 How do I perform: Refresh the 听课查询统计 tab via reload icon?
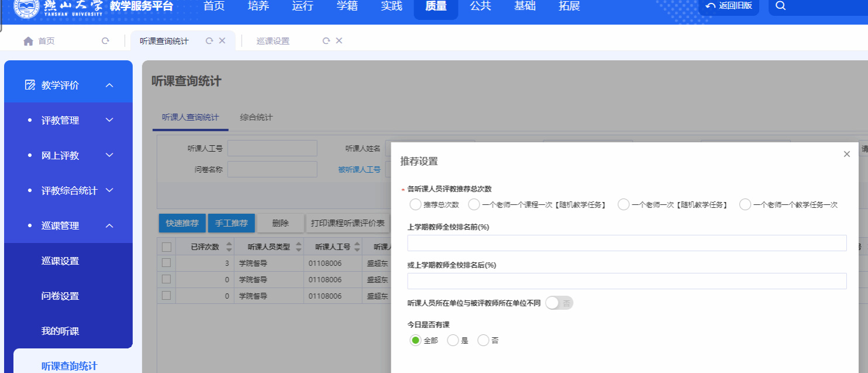click(209, 41)
